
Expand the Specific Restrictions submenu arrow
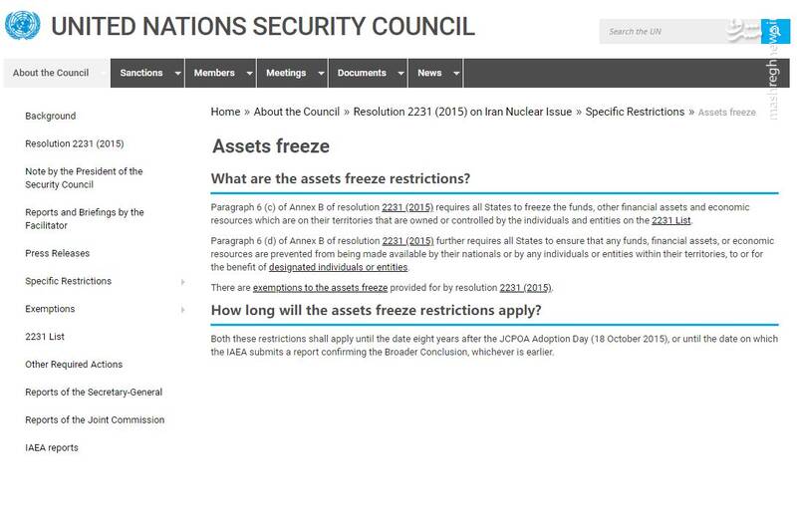[x=183, y=282]
